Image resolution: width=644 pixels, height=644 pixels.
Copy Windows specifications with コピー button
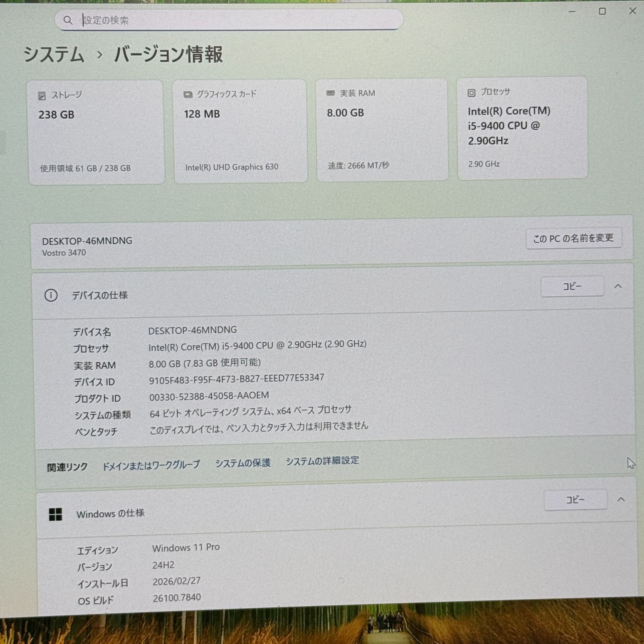[x=575, y=500]
